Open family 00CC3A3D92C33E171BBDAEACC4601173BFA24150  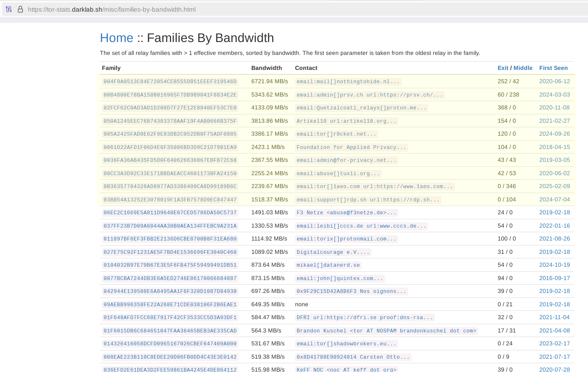click(x=170, y=174)
